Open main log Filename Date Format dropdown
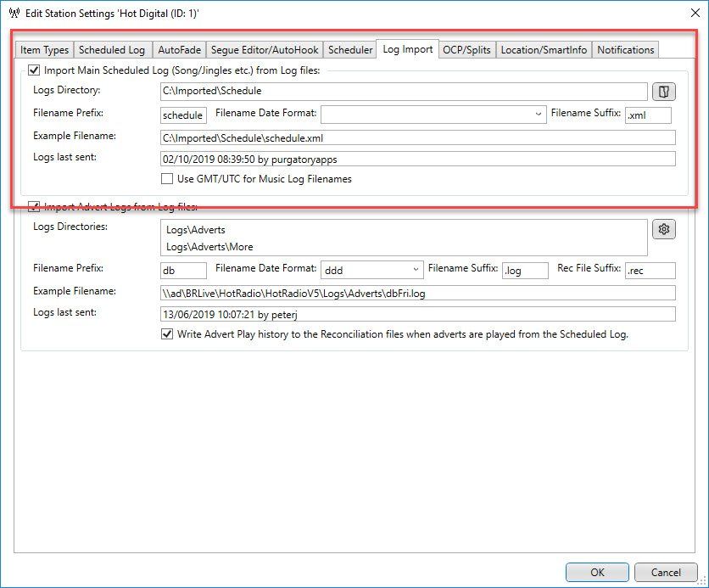This screenshot has height=588, width=709. coord(433,115)
